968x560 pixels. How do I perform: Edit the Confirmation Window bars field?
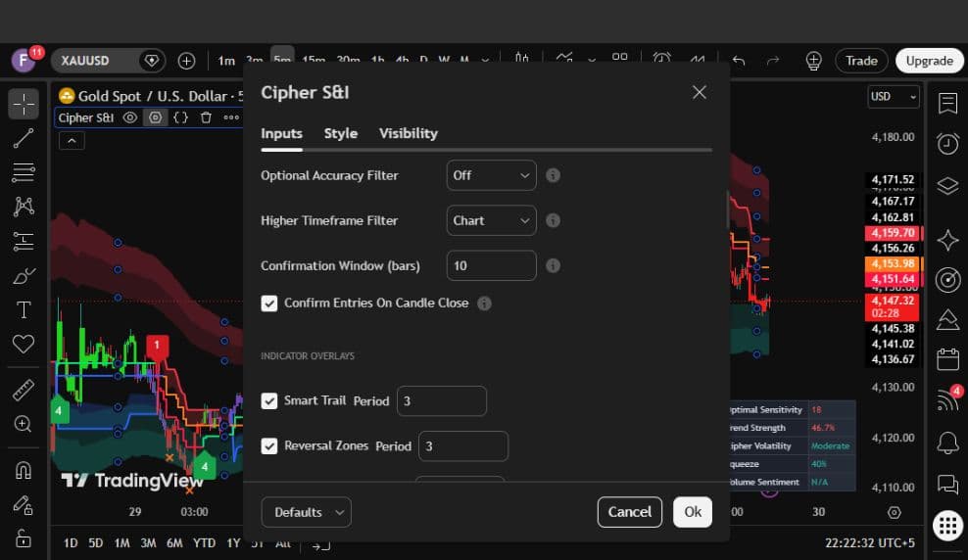pyautogui.click(x=492, y=266)
